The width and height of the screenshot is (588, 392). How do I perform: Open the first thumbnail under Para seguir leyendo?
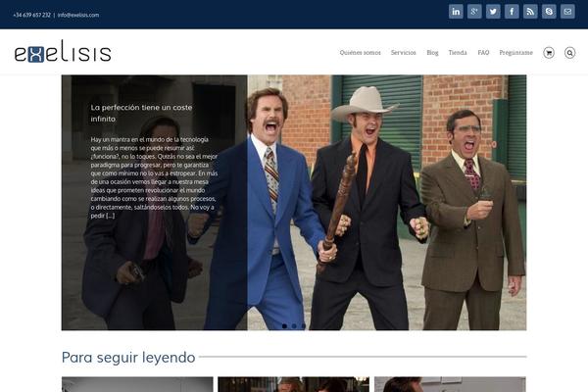[x=137, y=384]
